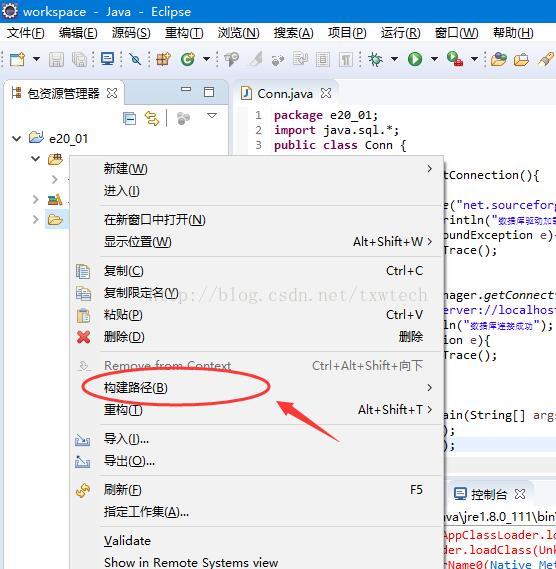Image resolution: width=556 pixels, height=569 pixels.
Task: Toggle Show Whitespace Characters icon
Action: tap(346, 60)
